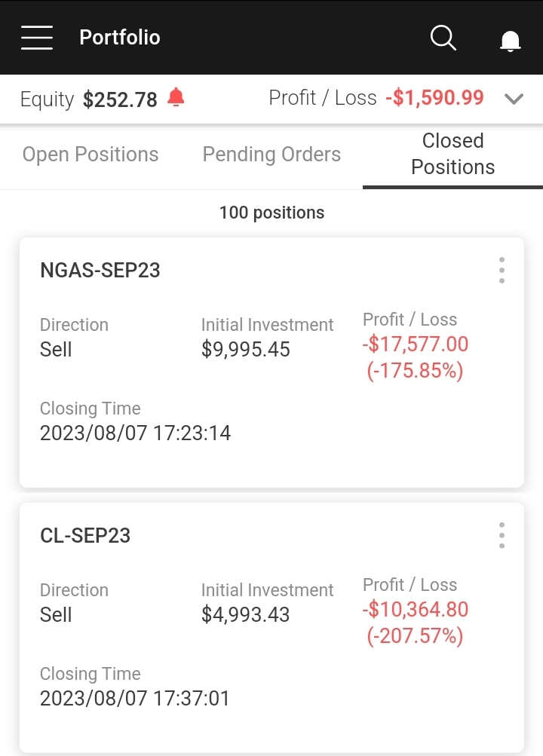Open NGAS-SEP23 three-dot options menu
The height and width of the screenshot is (756, 543).
(502, 270)
